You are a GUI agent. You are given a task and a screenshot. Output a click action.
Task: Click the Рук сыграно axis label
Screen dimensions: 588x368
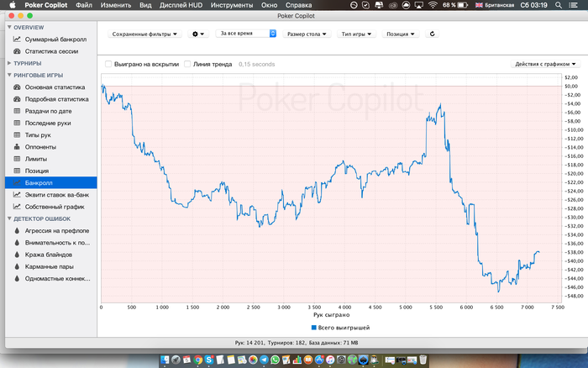tap(331, 315)
